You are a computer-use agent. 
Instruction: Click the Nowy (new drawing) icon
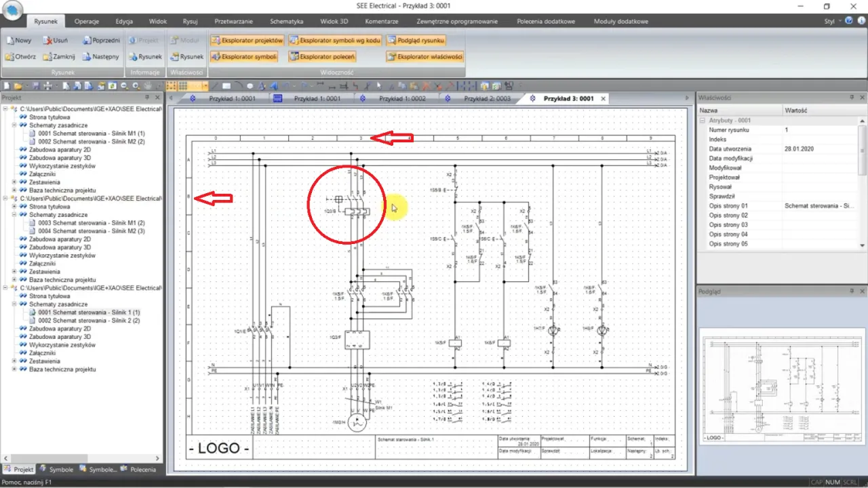pos(19,41)
